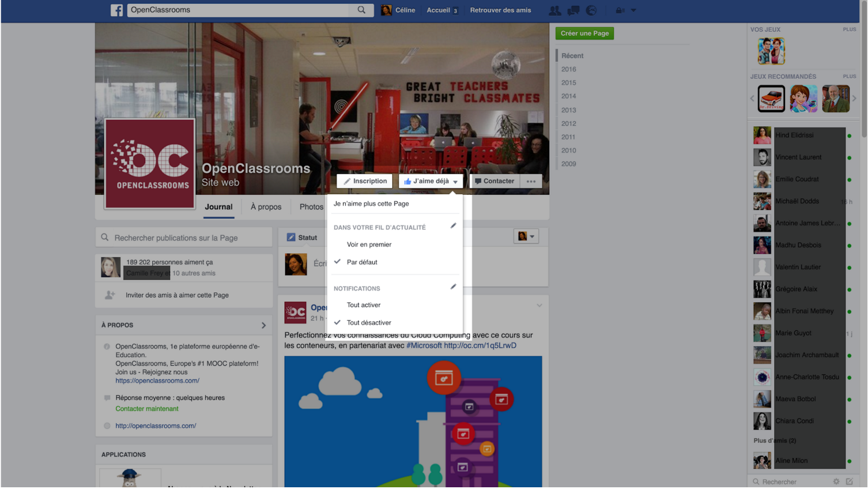This screenshot has width=868, height=489.
Task: Click Plus next to Jeux Recommandés
Action: (x=849, y=76)
